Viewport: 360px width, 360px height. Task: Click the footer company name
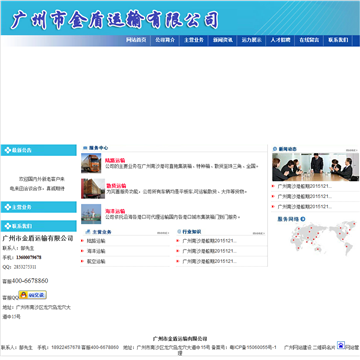[180, 339]
